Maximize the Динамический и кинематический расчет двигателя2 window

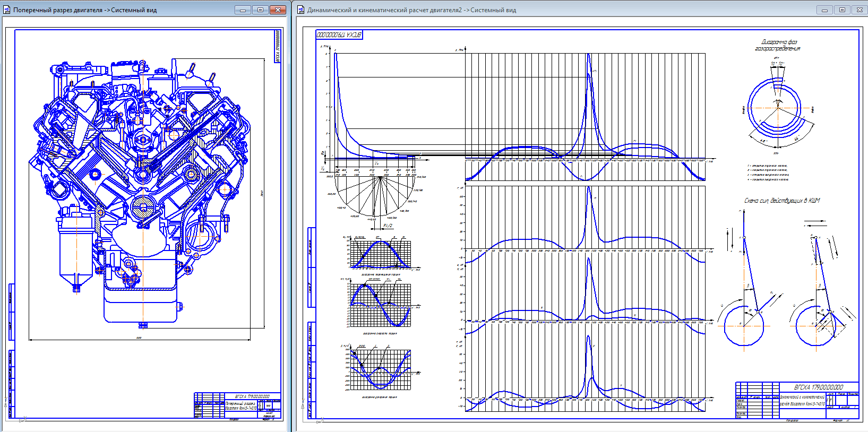click(842, 10)
